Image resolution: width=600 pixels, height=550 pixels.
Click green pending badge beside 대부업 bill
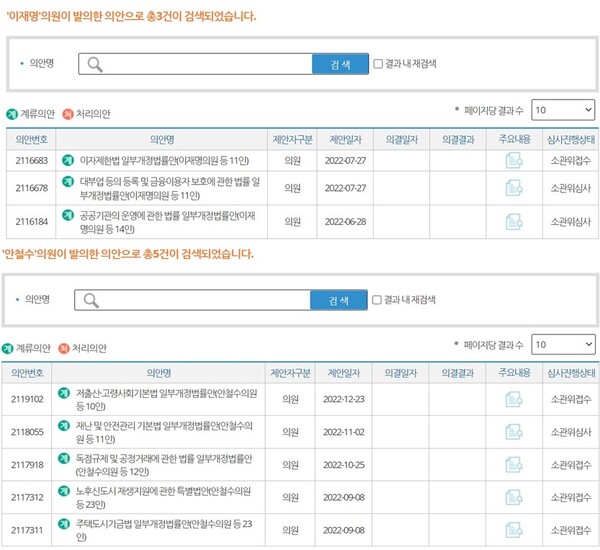[68, 181]
